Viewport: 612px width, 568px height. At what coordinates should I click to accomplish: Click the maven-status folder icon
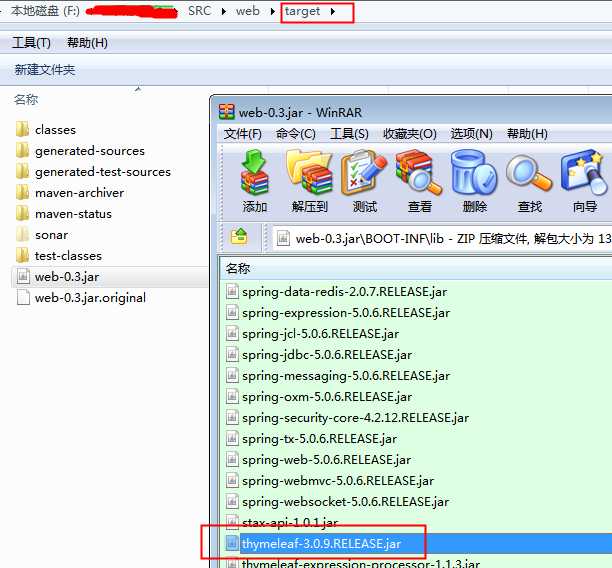tap(23, 214)
